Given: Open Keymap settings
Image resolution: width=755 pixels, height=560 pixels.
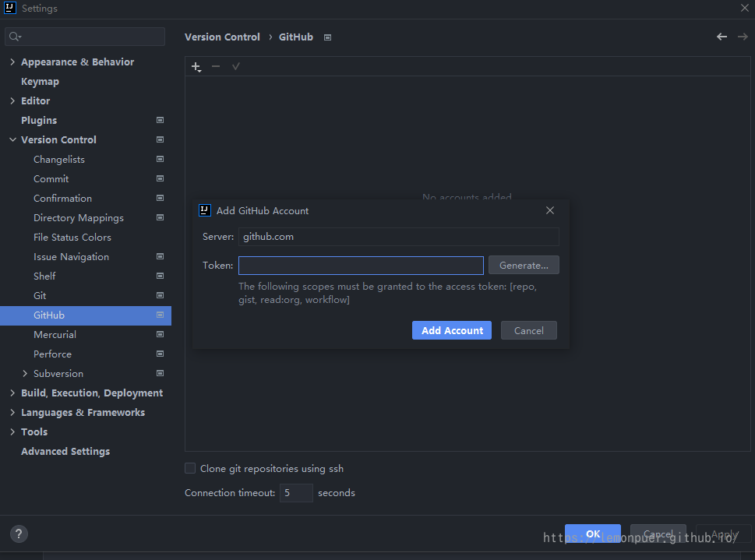Looking at the screenshot, I should click(x=40, y=81).
